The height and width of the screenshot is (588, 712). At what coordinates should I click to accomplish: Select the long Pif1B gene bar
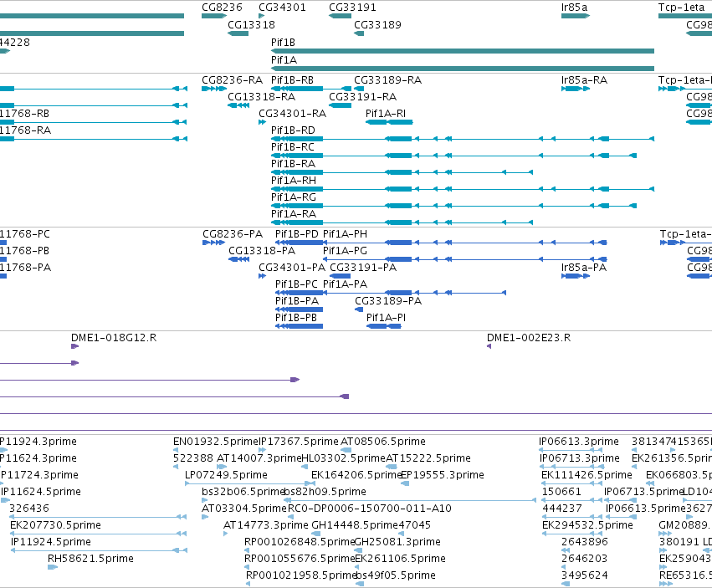pyautogui.click(x=462, y=51)
